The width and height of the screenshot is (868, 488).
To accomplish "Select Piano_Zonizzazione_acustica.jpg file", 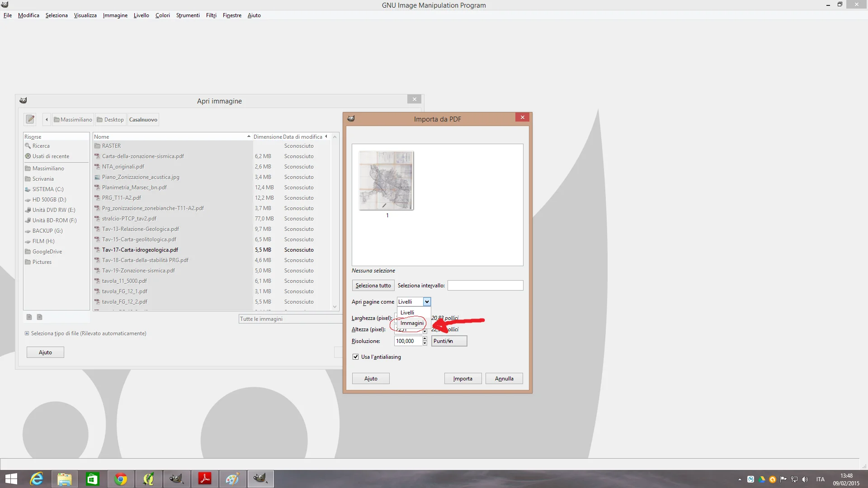I will (x=212, y=177).
